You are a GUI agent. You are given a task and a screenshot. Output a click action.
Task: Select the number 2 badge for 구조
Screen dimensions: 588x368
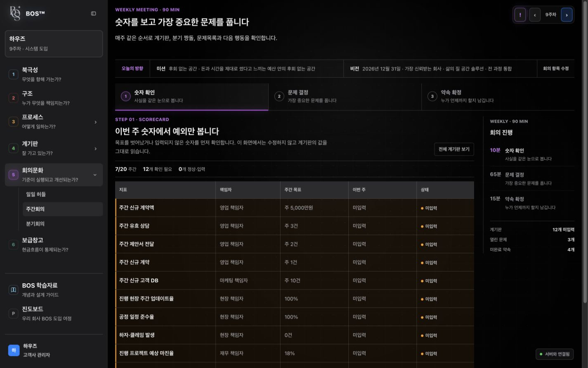coord(13,98)
